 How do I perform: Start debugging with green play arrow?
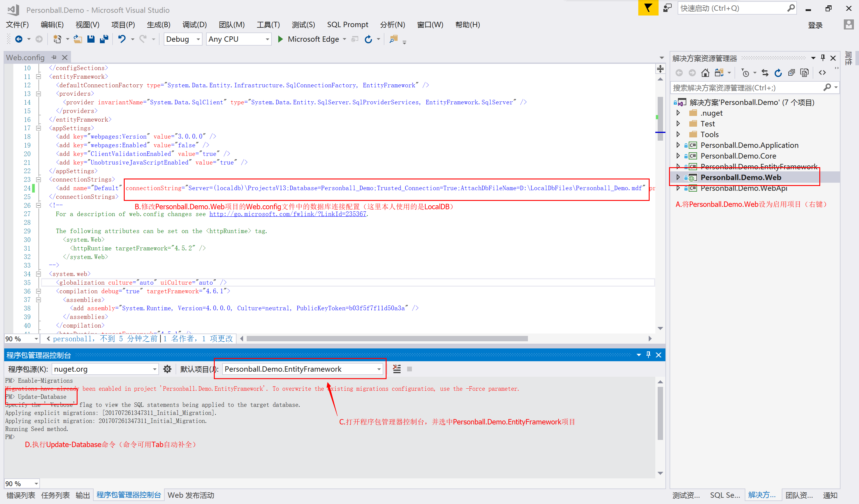(x=280, y=39)
